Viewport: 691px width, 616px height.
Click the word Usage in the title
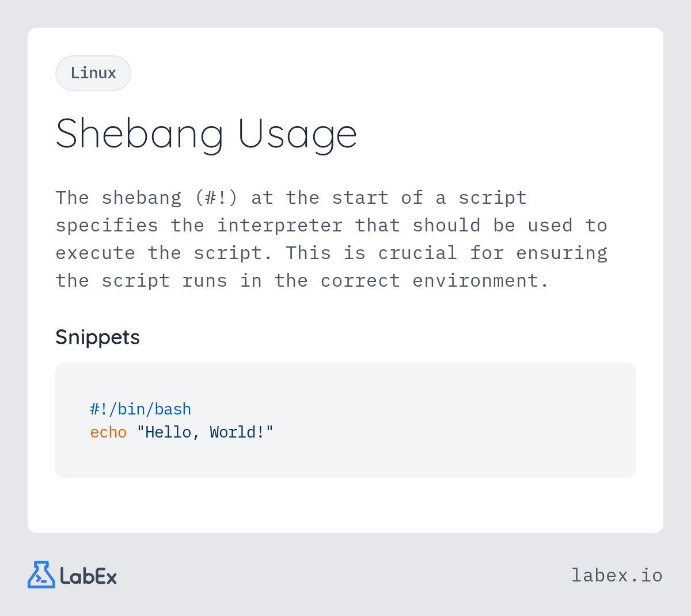[x=298, y=135]
